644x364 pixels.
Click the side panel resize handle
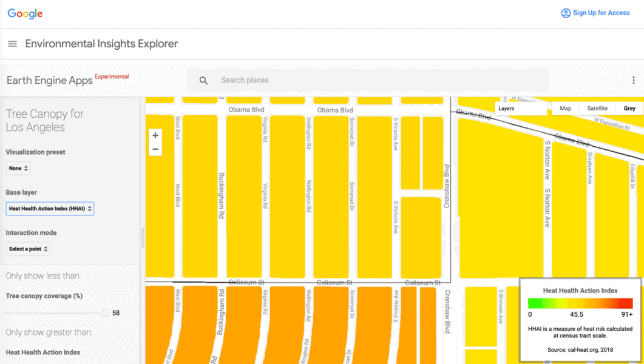tap(143, 238)
